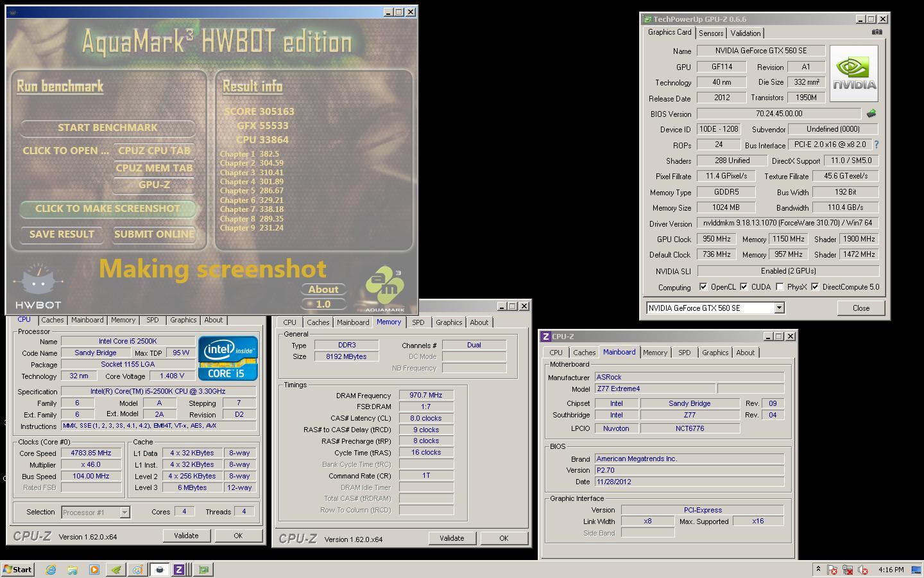Open the Paint palette icon in taskbar
Viewport: 924px width, 578px height.
pyautogui.click(x=137, y=570)
